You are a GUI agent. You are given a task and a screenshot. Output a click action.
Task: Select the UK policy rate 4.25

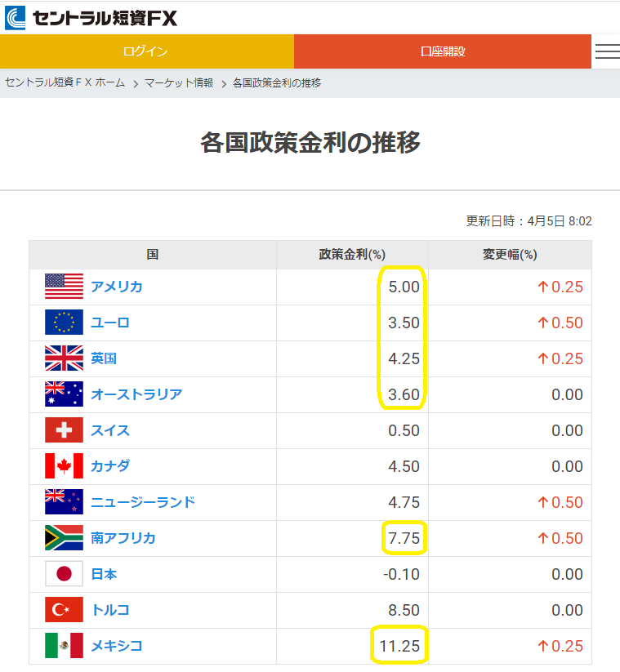pyautogui.click(x=404, y=358)
